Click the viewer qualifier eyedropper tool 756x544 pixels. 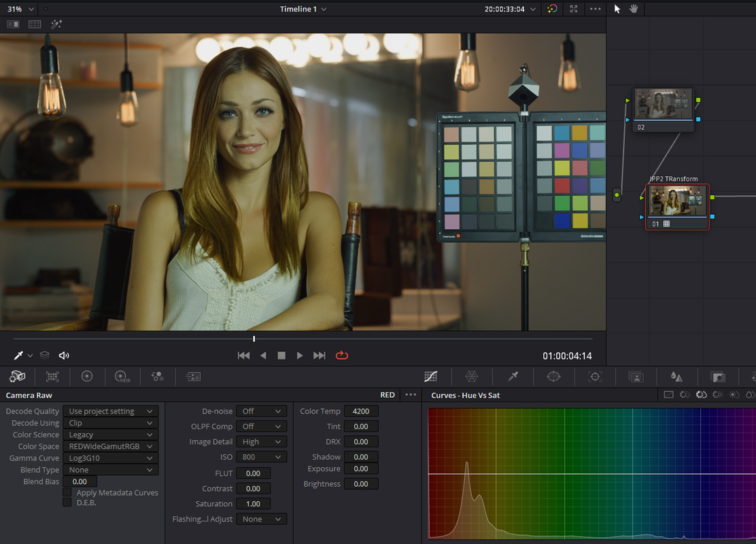(18, 356)
